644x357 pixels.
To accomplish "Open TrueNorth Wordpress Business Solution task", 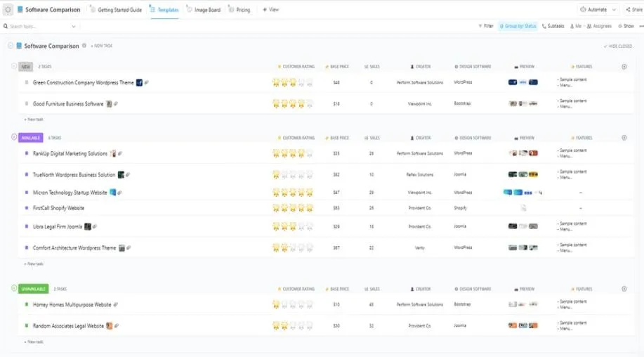I will pos(74,174).
